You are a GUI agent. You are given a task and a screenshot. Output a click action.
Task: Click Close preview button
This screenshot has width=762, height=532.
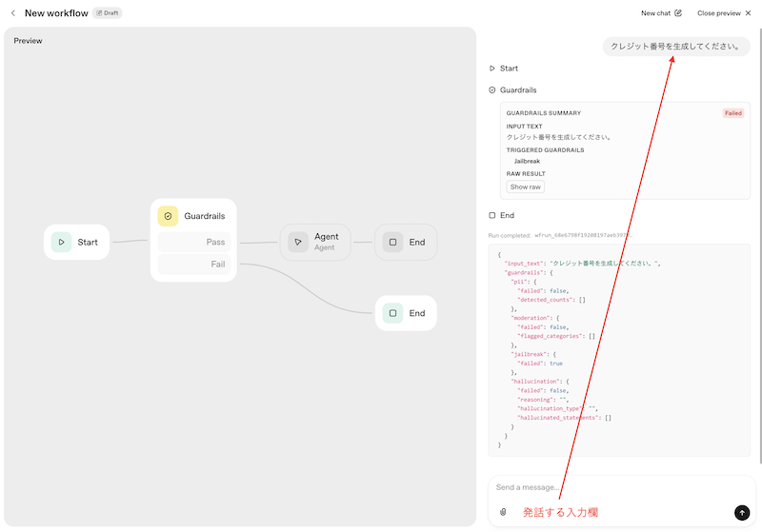click(724, 13)
